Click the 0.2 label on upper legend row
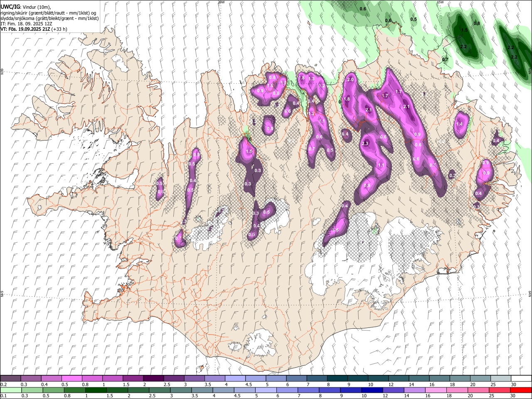This screenshot has height=399, width=532. coord(3,385)
